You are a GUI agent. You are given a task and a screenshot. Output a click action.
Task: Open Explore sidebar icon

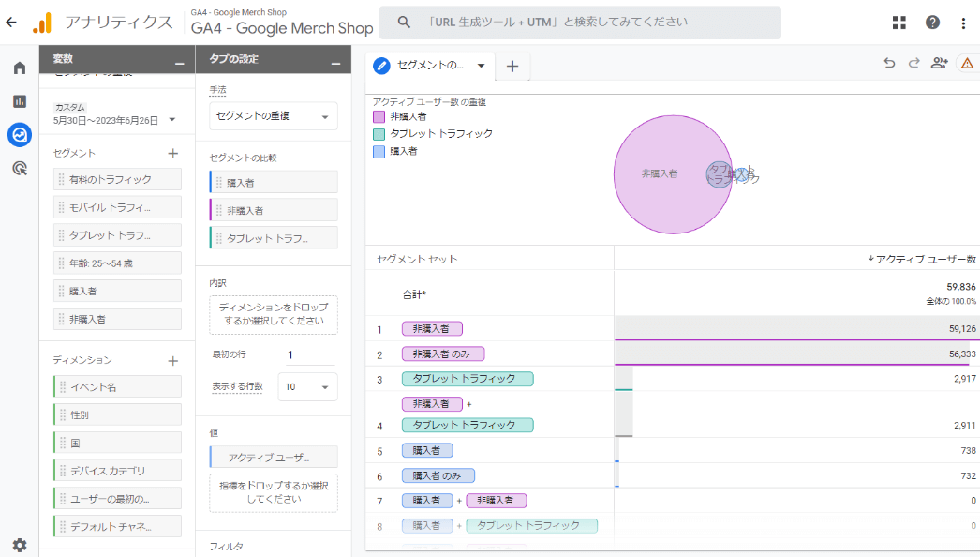[20, 134]
